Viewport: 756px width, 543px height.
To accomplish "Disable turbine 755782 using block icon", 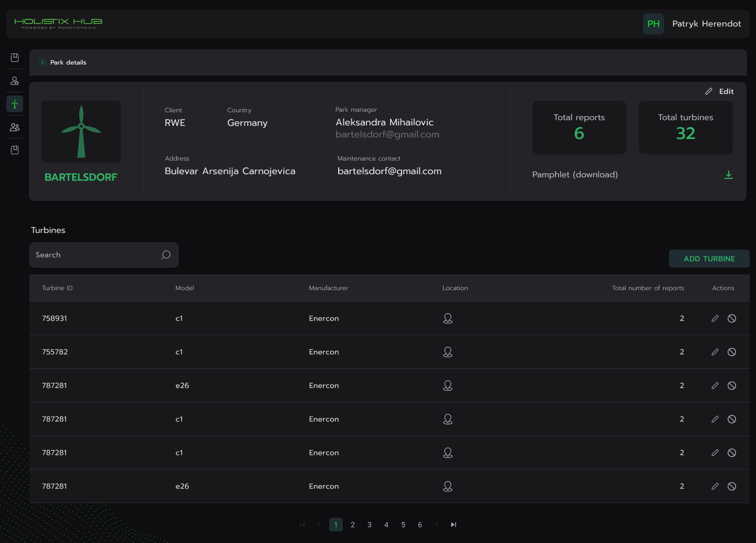I will point(731,352).
